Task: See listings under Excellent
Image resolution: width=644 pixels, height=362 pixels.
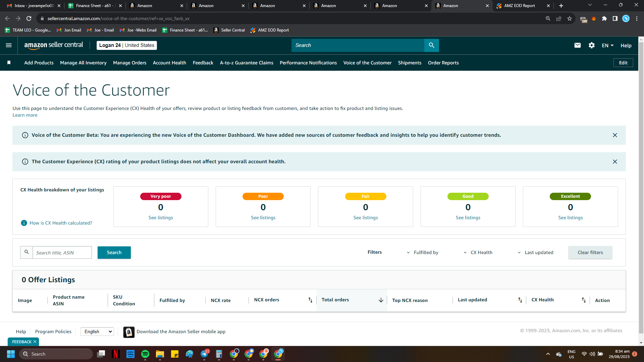Action: (x=570, y=218)
